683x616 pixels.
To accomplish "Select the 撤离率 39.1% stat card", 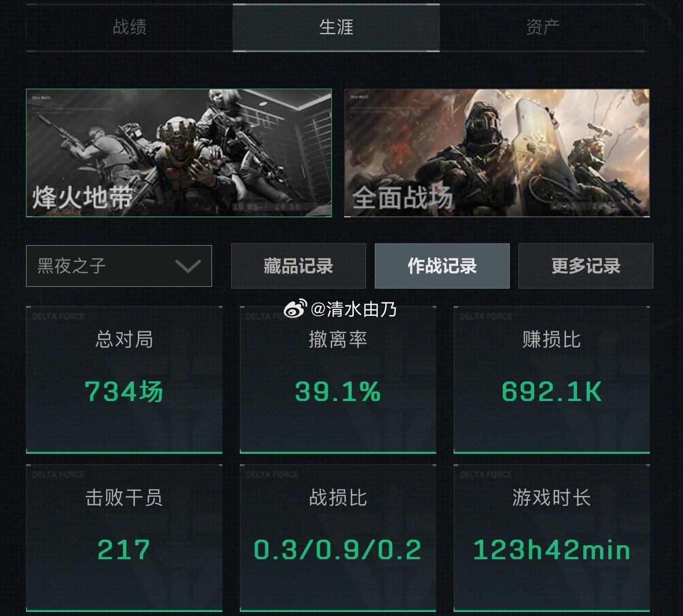I will coord(338,380).
